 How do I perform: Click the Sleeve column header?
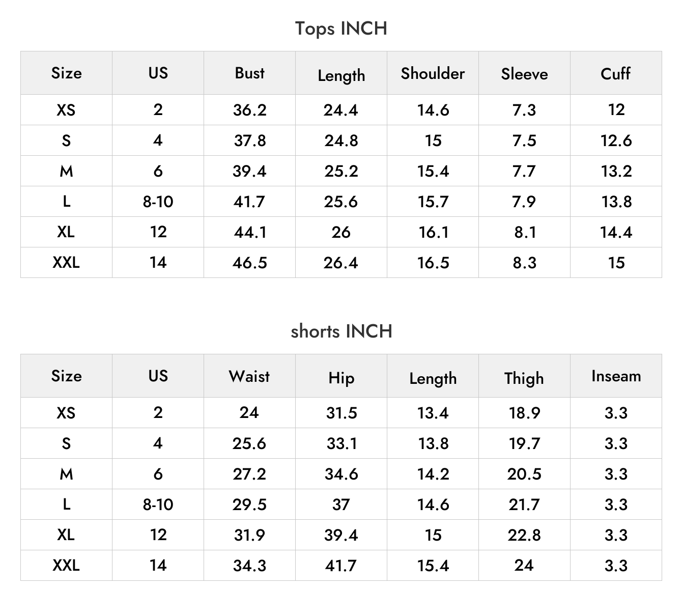tap(524, 74)
